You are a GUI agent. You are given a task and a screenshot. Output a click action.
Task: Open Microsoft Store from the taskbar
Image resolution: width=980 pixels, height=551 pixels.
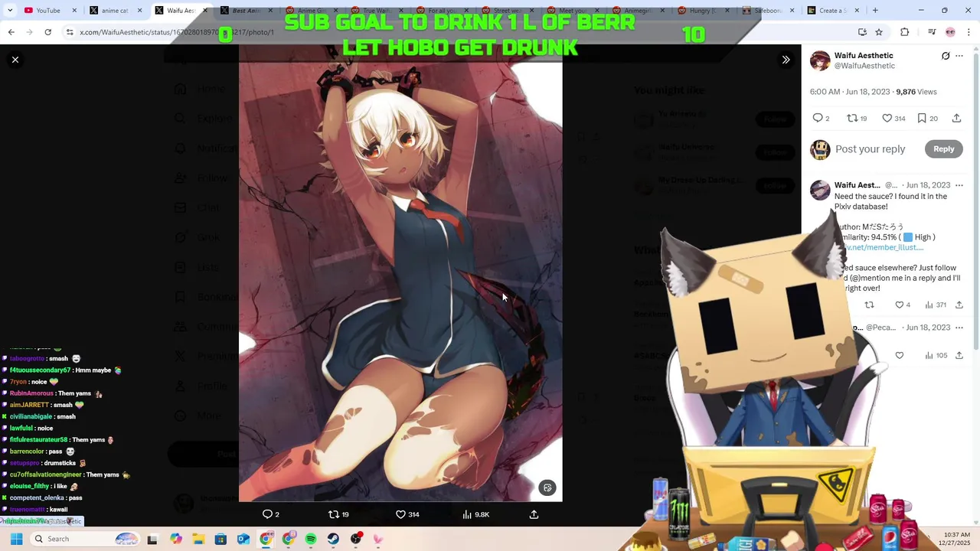[x=220, y=539]
